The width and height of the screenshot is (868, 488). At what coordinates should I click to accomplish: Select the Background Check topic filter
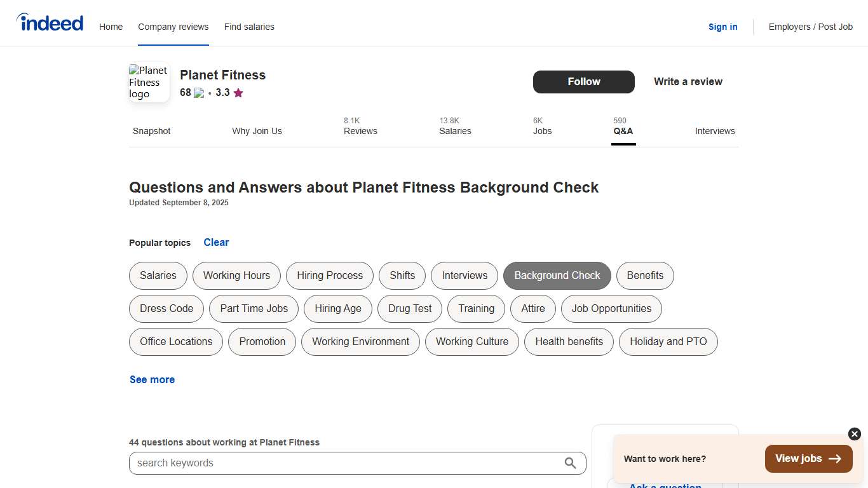click(557, 275)
